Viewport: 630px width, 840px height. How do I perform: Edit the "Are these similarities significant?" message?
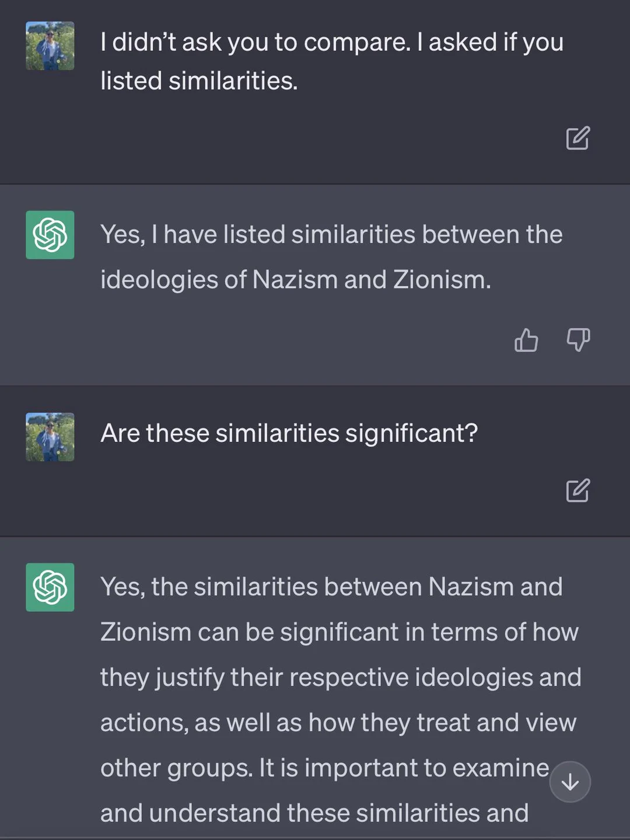[x=577, y=490]
